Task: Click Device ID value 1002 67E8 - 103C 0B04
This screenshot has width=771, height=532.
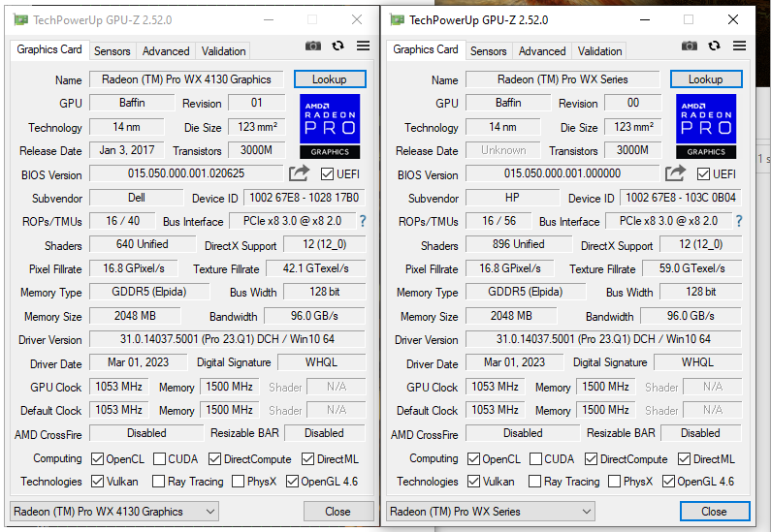Action: pyautogui.click(x=681, y=198)
